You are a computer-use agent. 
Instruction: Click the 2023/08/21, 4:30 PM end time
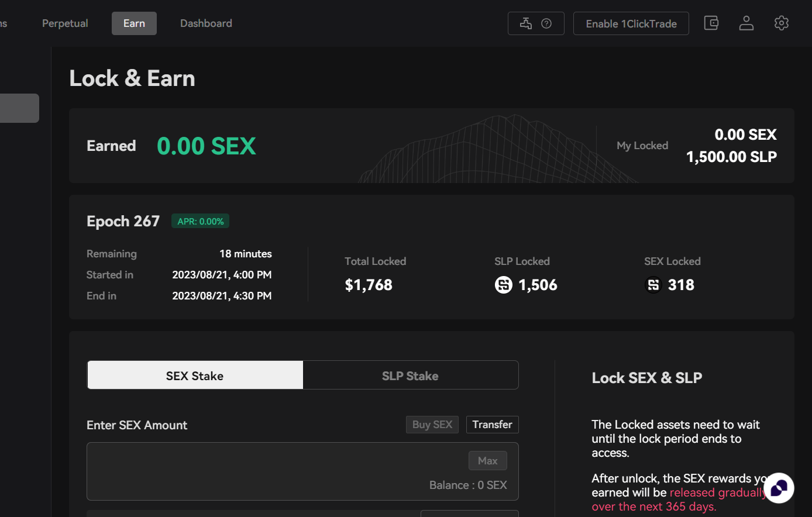click(x=222, y=296)
